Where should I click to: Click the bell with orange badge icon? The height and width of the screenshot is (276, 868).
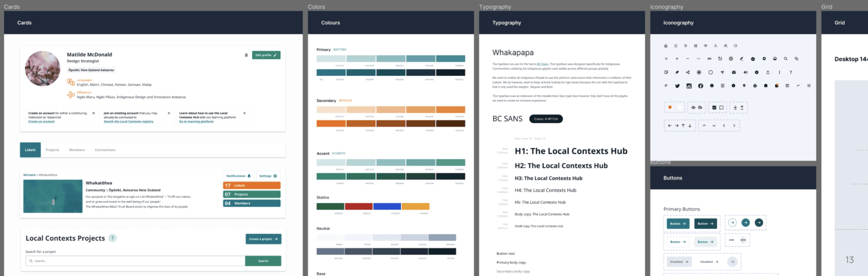click(x=776, y=86)
